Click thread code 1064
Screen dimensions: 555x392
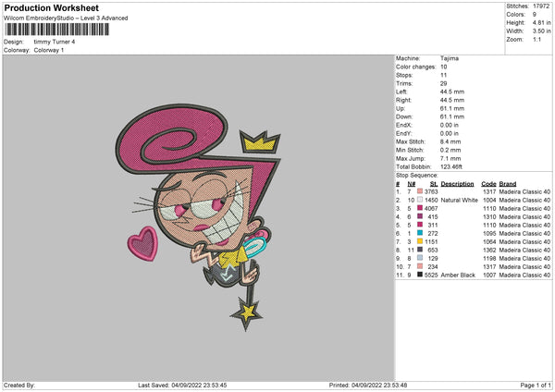[x=489, y=241]
